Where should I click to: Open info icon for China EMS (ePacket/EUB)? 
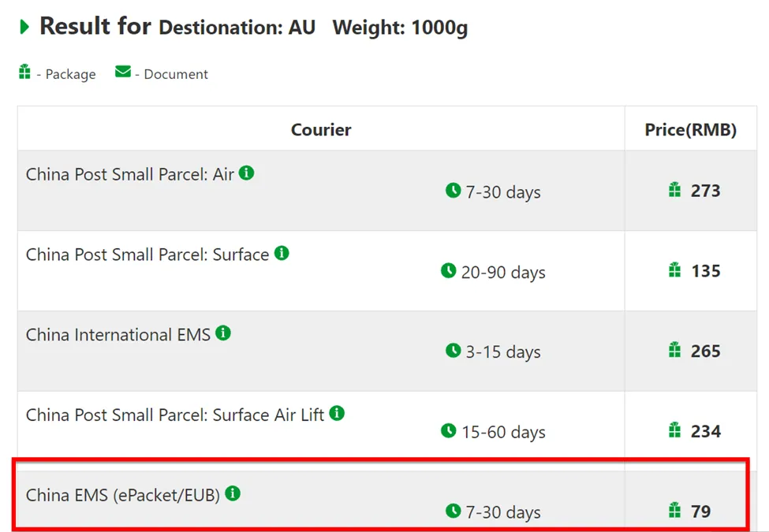[233, 493]
